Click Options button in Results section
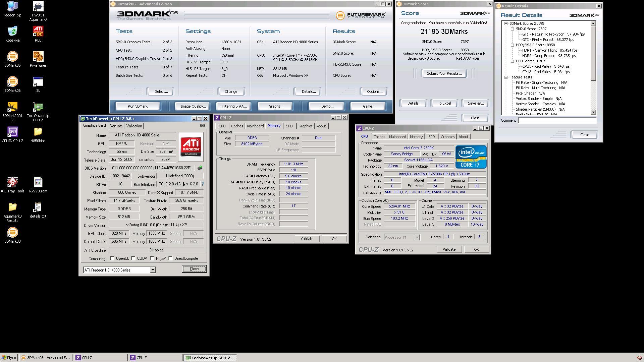The height and width of the screenshot is (362, 644). pos(374,92)
